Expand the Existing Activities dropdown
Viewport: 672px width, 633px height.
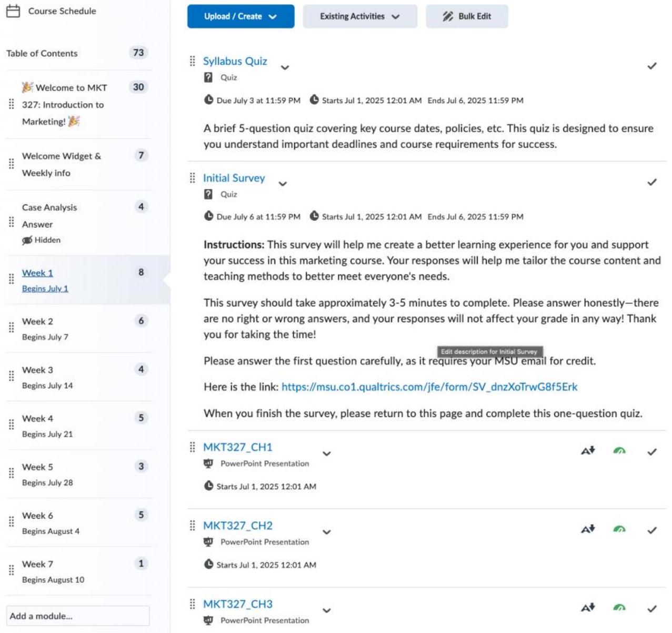tap(359, 16)
